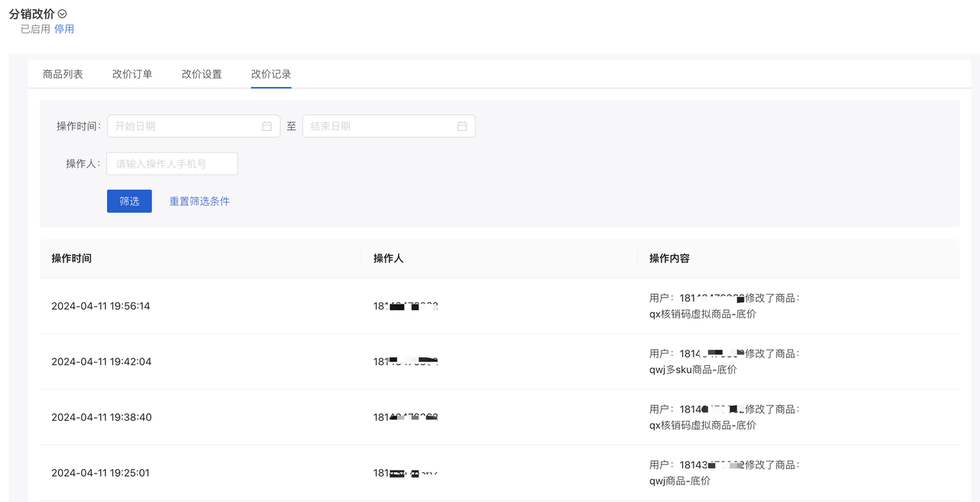
Task: Click operator phone in the 19:56:14 row
Action: click(406, 306)
